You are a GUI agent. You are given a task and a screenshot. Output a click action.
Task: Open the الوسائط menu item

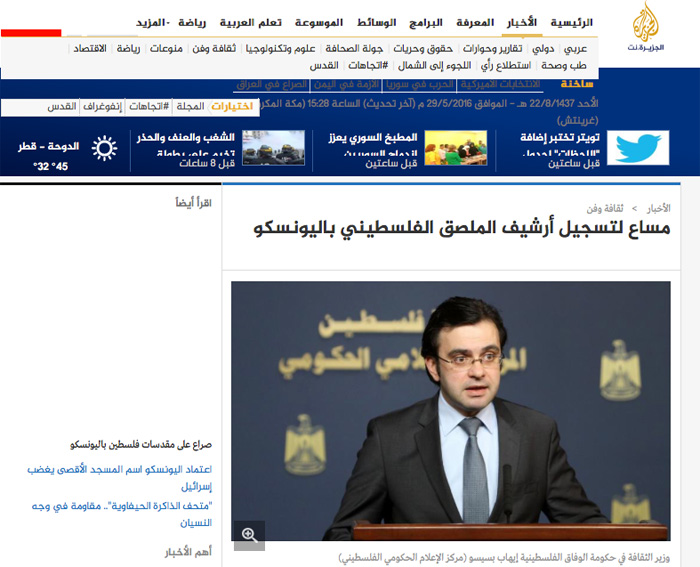[x=377, y=23]
